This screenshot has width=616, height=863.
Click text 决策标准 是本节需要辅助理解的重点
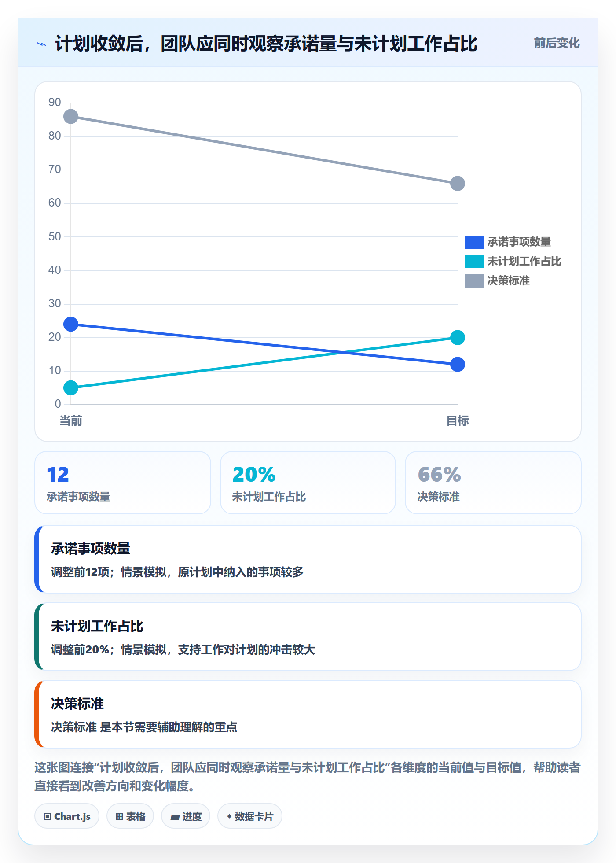coord(144,727)
